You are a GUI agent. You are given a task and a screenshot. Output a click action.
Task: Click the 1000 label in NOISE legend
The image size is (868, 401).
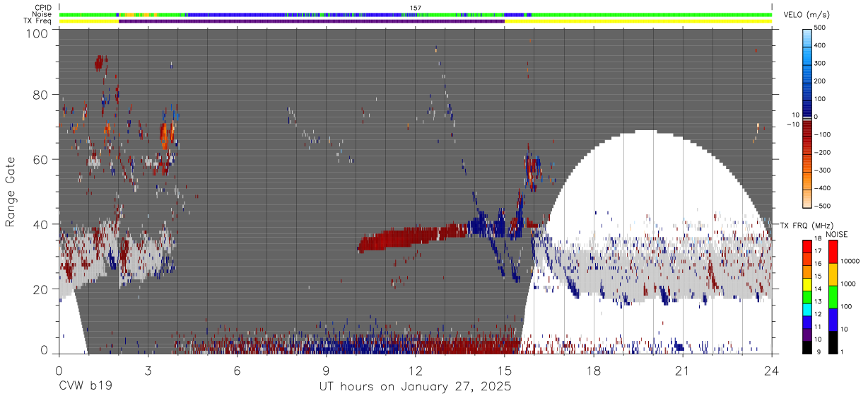pyautogui.click(x=848, y=284)
